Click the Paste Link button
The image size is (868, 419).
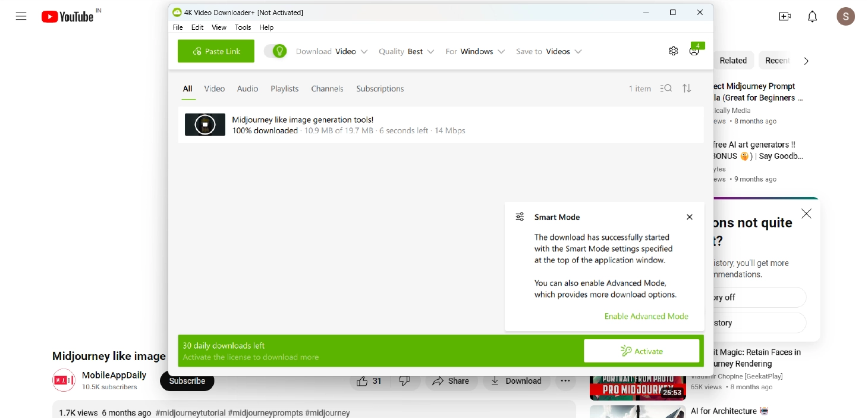point(216,51)
